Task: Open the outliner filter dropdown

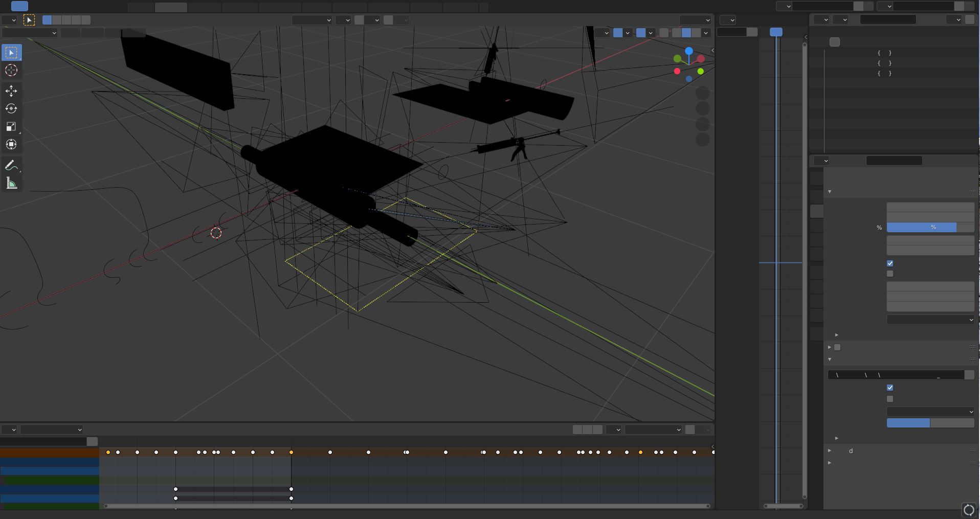Action: (954, 19)
